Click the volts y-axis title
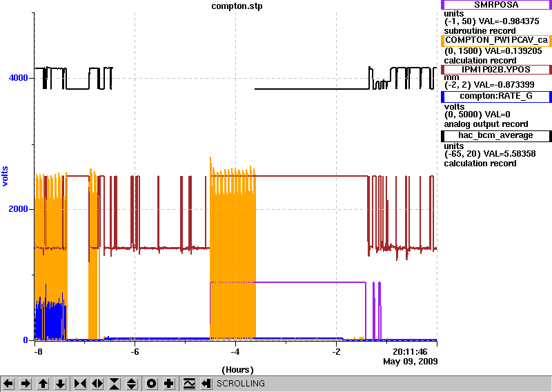Screen dimensions: 552x392 coord(5,176)
